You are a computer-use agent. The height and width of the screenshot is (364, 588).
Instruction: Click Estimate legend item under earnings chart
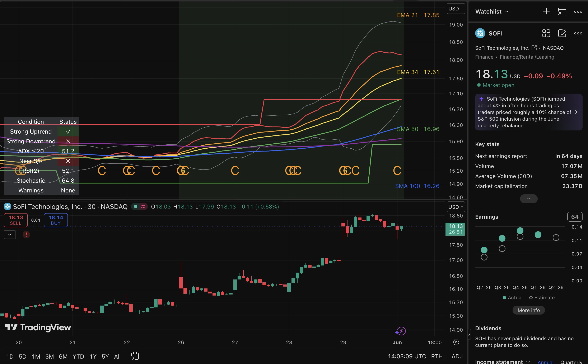click(542, 298)
